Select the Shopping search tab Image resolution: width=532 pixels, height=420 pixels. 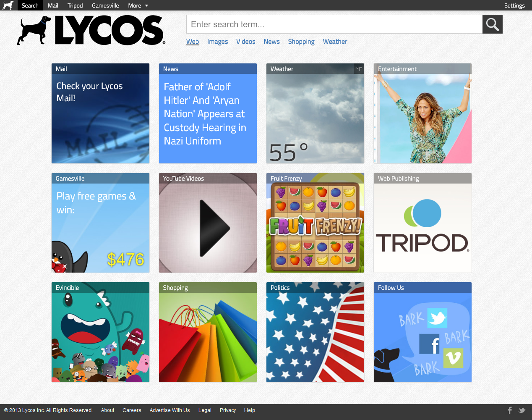pos(301,42)
